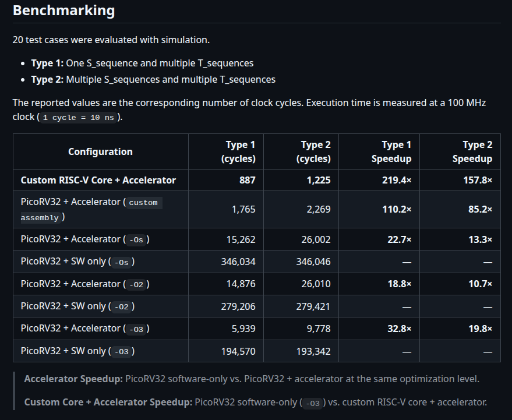
Task: Click the 'Custom Core + Accelerator Speedup:' note
Action: coord(256,403)
